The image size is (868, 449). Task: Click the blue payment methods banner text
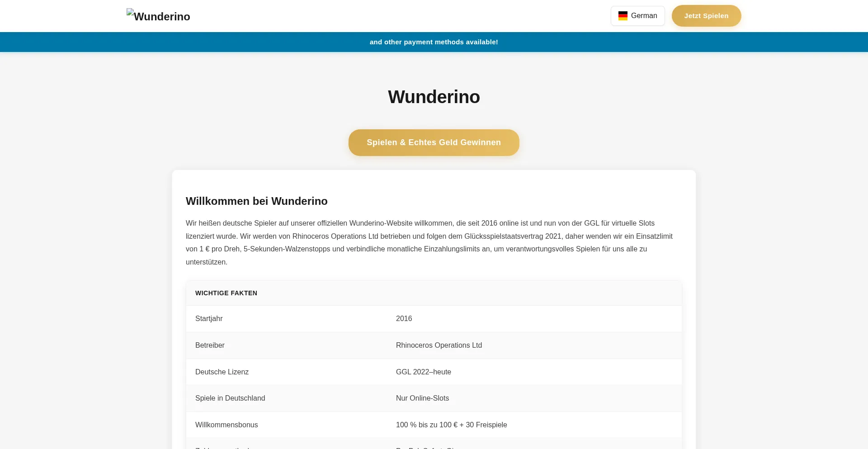click(434, 42)
